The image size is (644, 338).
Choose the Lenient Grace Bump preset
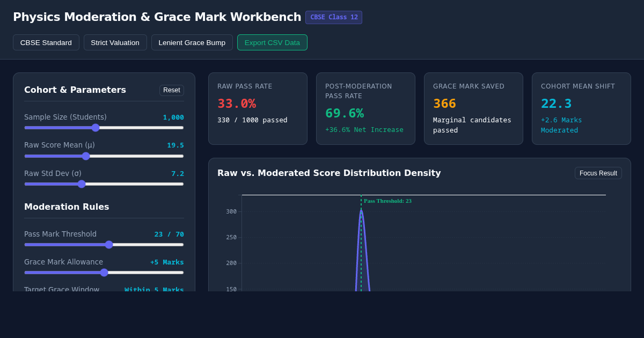[192, 42]
